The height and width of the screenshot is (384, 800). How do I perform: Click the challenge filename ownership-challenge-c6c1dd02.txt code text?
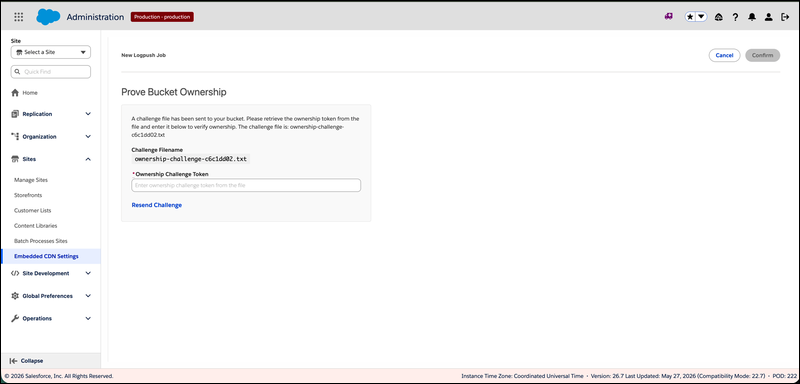(190, 159)
